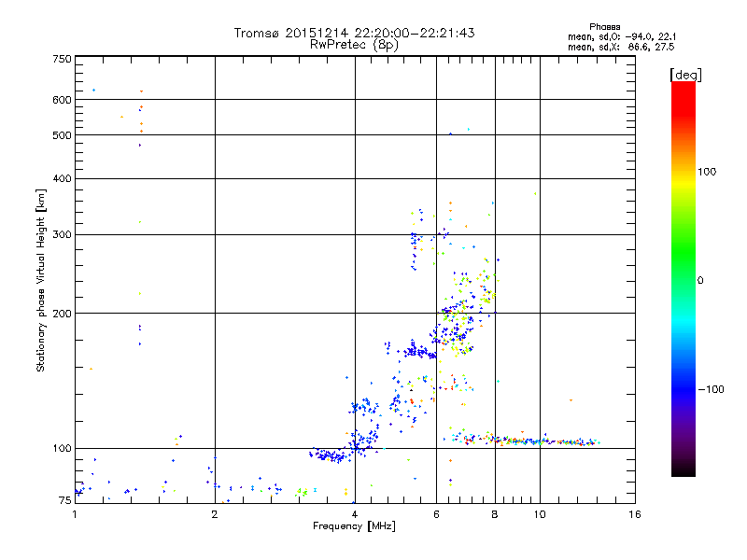Click the colorbar tick label '100'
The width and height of the screenshot is (747, 560).
tap(707, 172)
